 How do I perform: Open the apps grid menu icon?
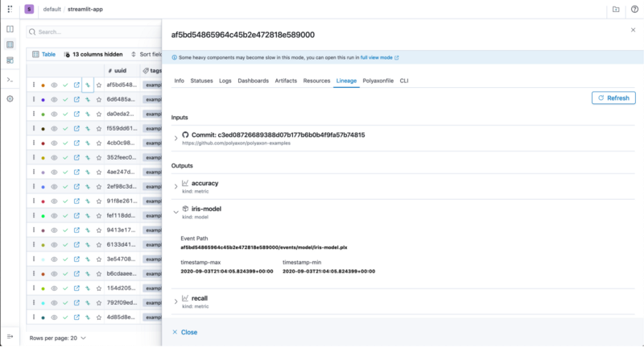(x=10, y=9)
